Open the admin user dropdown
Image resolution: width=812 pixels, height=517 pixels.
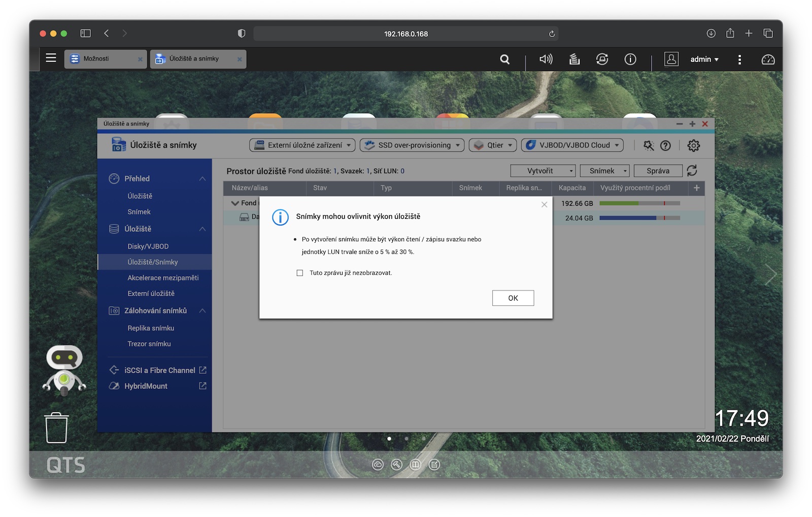click(x=704, y=59)
